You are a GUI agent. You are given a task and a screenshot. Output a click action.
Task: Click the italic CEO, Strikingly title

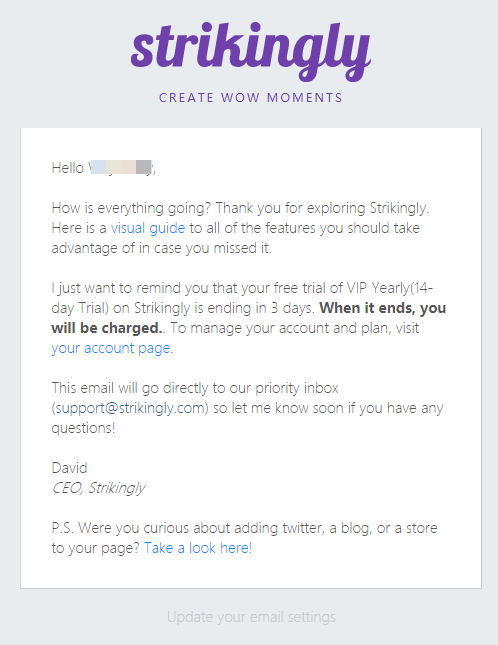click(x=98, y=488)
